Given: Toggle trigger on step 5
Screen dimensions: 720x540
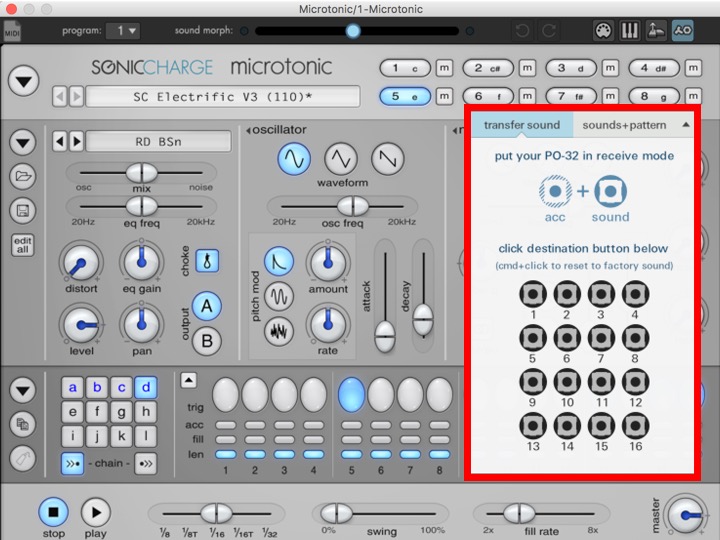Looking at the screenshot, I should pyautogui.click(x=351, y=394).
